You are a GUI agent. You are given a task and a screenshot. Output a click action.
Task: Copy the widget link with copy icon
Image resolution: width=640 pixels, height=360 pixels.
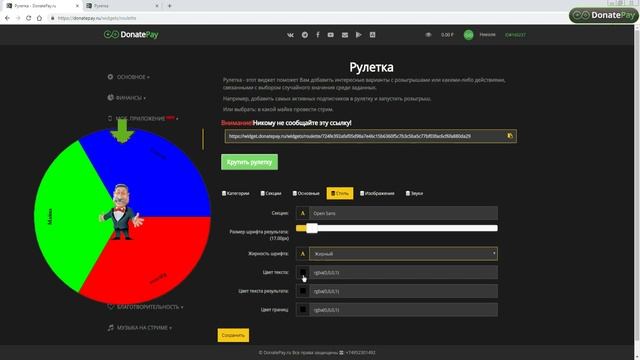(510, 136)
